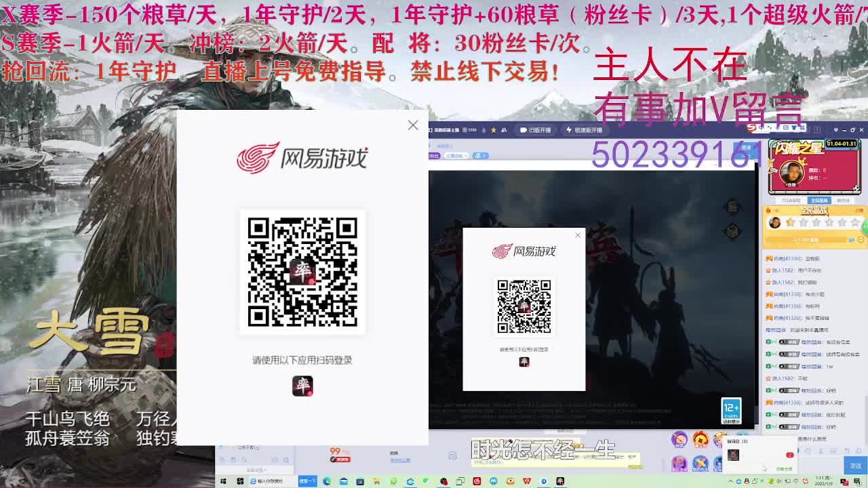Click the red app icon under the large QR code
Screen dimensions: 868x488
click(x=302, y=386)
